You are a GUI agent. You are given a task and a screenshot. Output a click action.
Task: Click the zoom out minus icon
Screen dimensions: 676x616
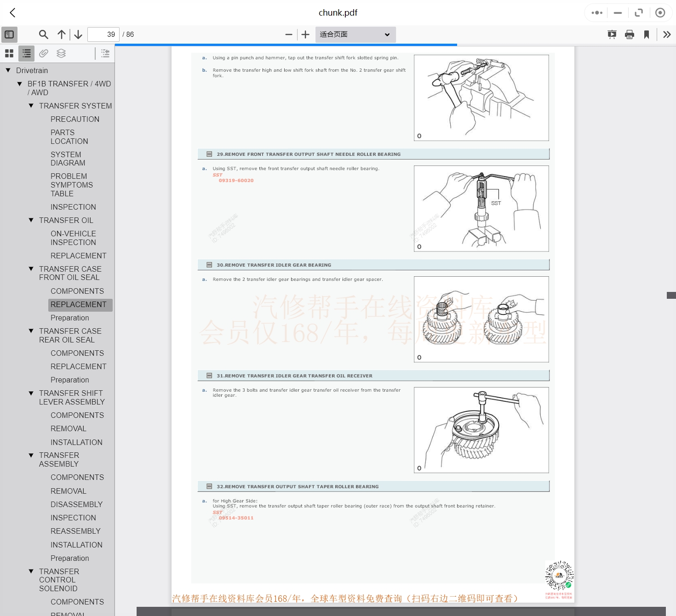click(289, 34)
